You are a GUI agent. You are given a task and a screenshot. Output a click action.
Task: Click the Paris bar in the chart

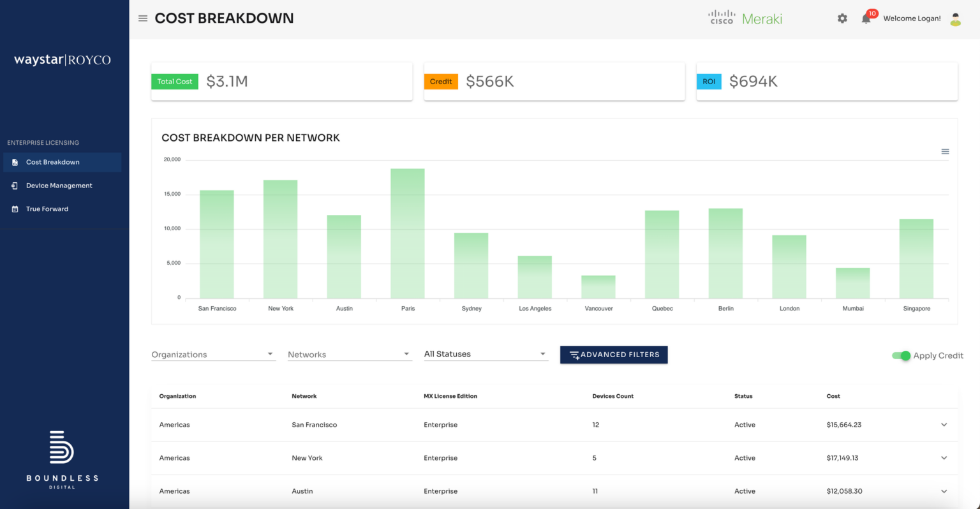tap(408, 233)
